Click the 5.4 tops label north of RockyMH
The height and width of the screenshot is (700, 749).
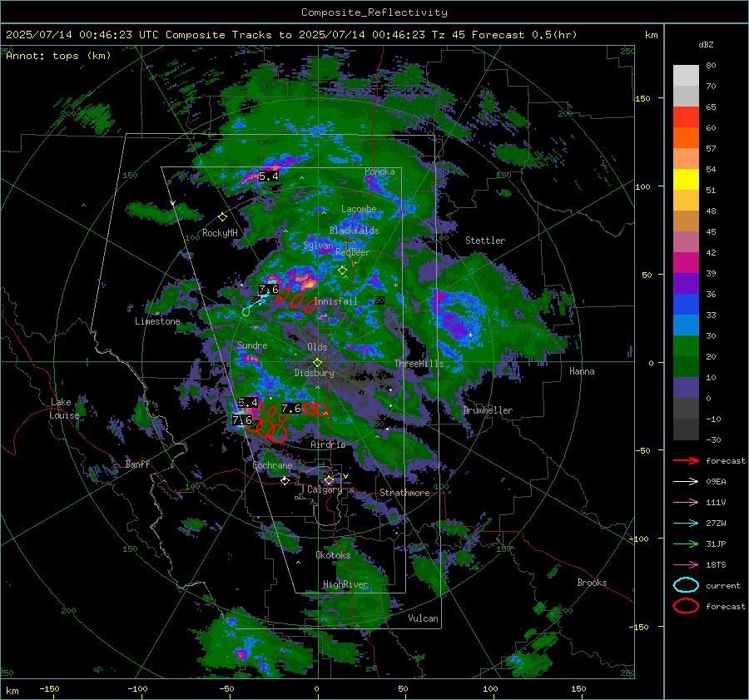[x=269, y=176]
